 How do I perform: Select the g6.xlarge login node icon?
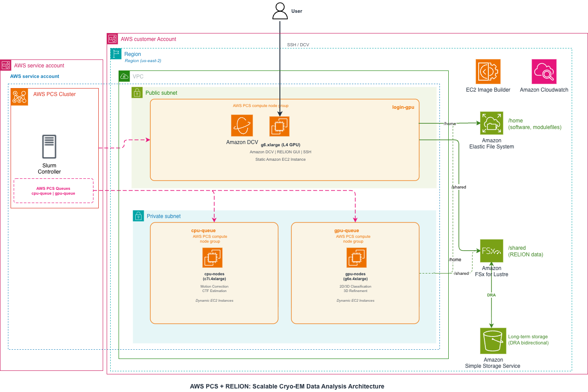tap(279, 126)
